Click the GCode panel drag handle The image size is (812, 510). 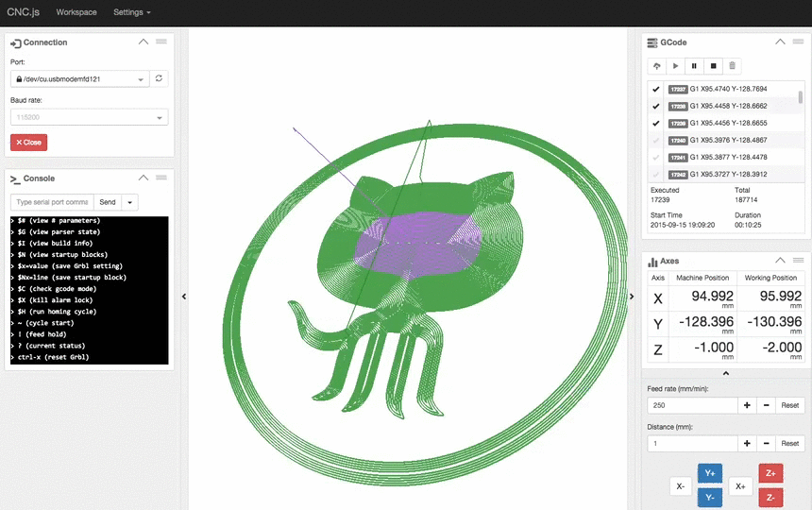[x=799, y=42]
